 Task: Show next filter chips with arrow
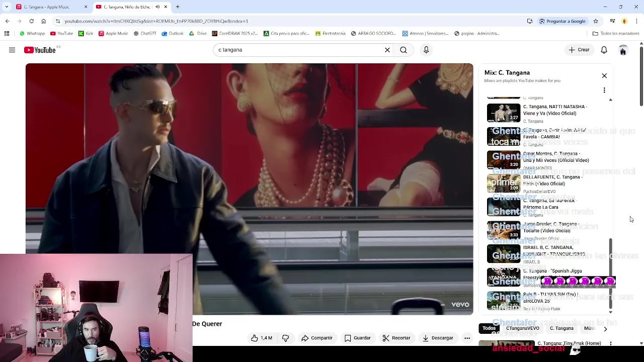605,329
